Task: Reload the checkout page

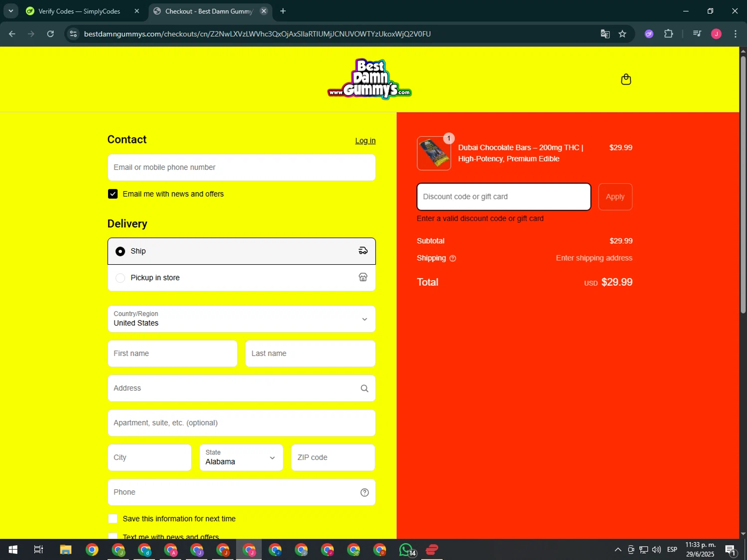Action: pyautogui.click(x=50, y=34)
